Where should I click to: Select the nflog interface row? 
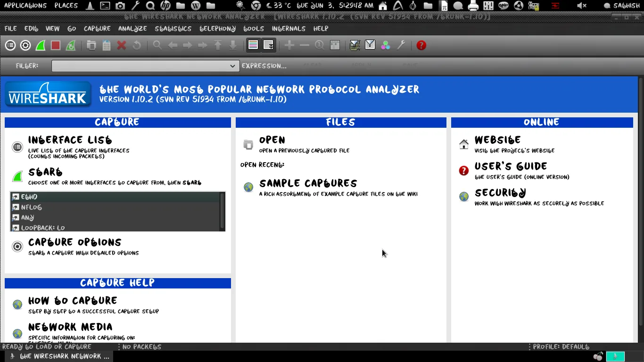click(115, 207)
